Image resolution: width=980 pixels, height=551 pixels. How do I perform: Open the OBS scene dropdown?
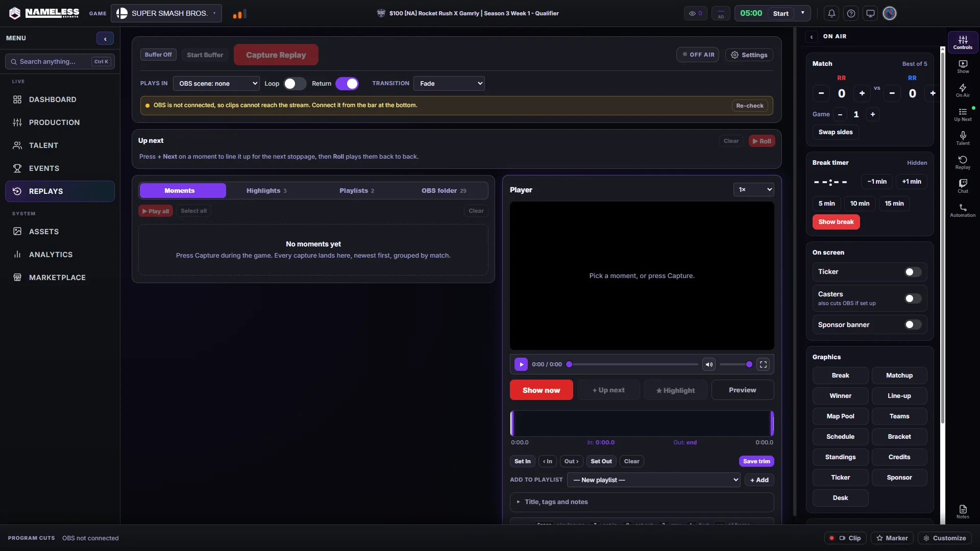216,84
